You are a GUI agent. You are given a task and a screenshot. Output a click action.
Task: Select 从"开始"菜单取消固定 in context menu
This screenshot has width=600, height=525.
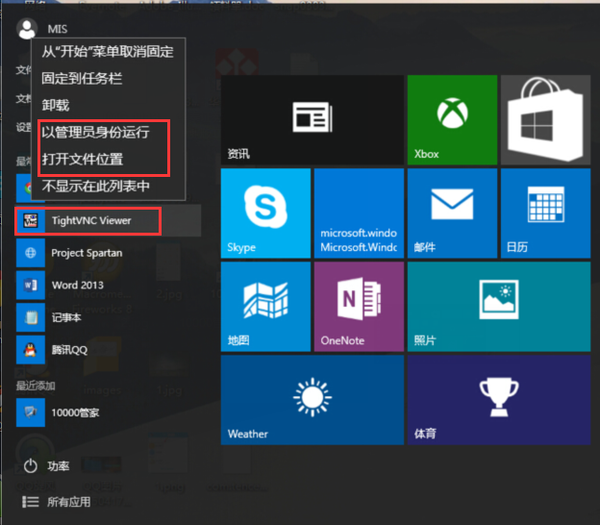point(108,52)
